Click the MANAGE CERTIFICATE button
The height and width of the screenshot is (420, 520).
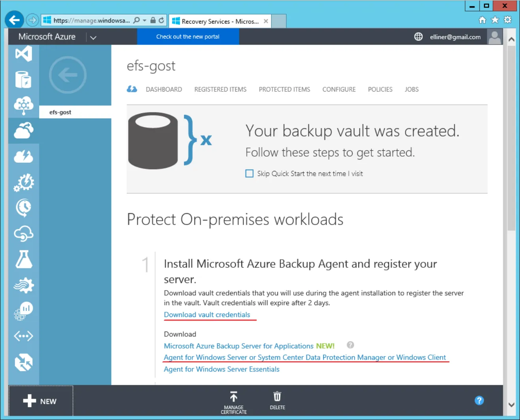point(234,403)
